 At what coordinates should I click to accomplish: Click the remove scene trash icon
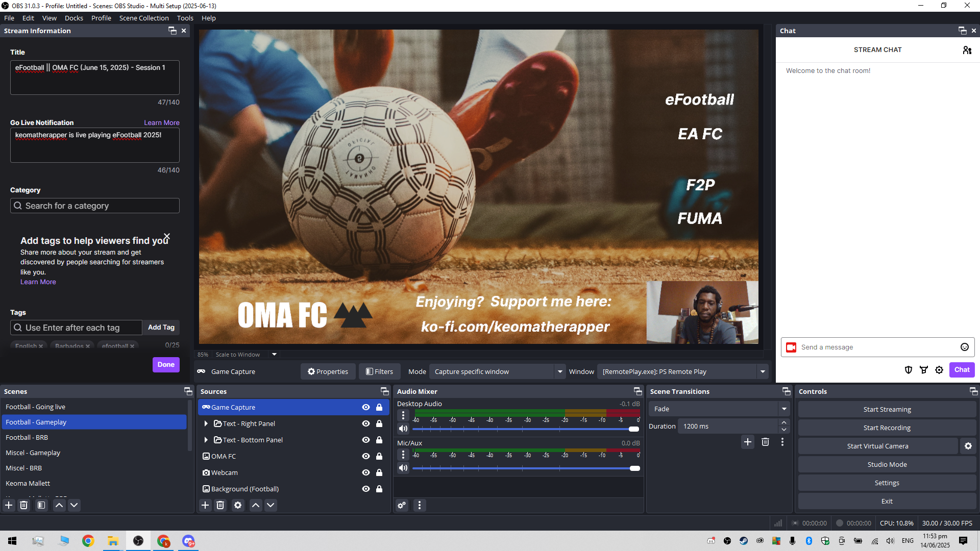(x=23, y=505)
